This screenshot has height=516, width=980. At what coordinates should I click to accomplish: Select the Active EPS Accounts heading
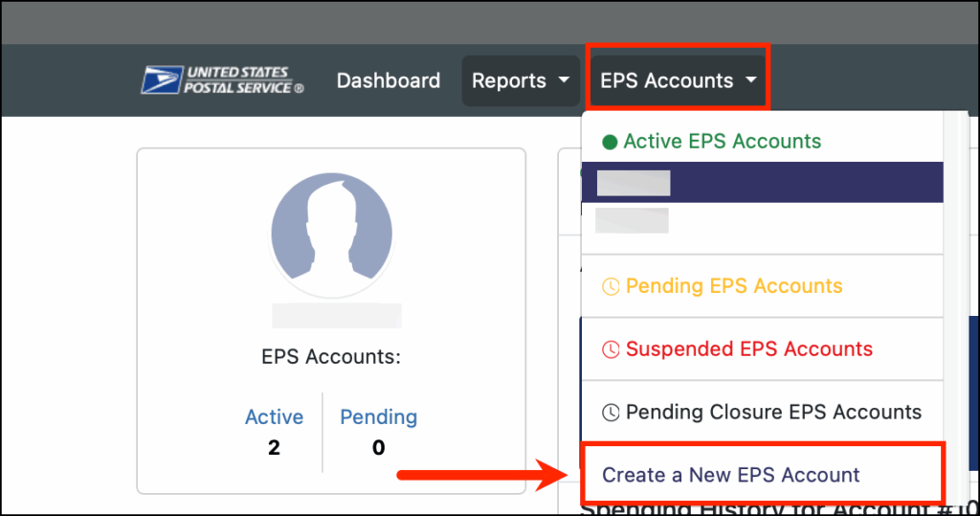[722, 142]
